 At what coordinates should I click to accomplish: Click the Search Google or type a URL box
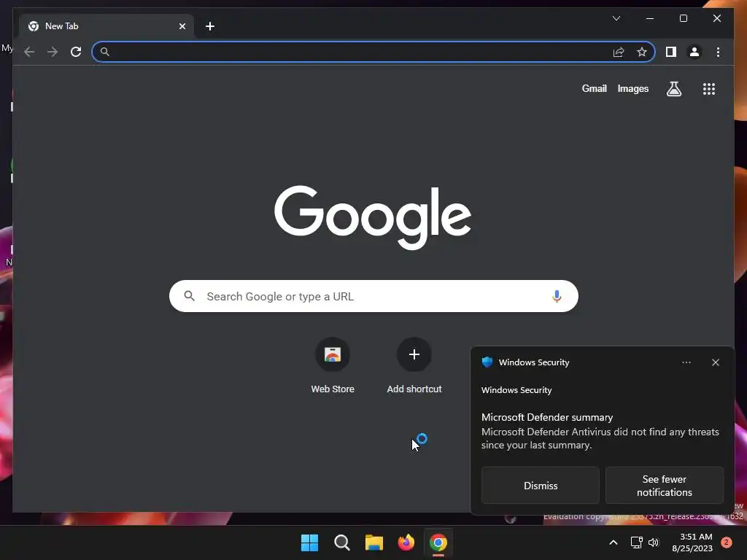pos(373,296)
